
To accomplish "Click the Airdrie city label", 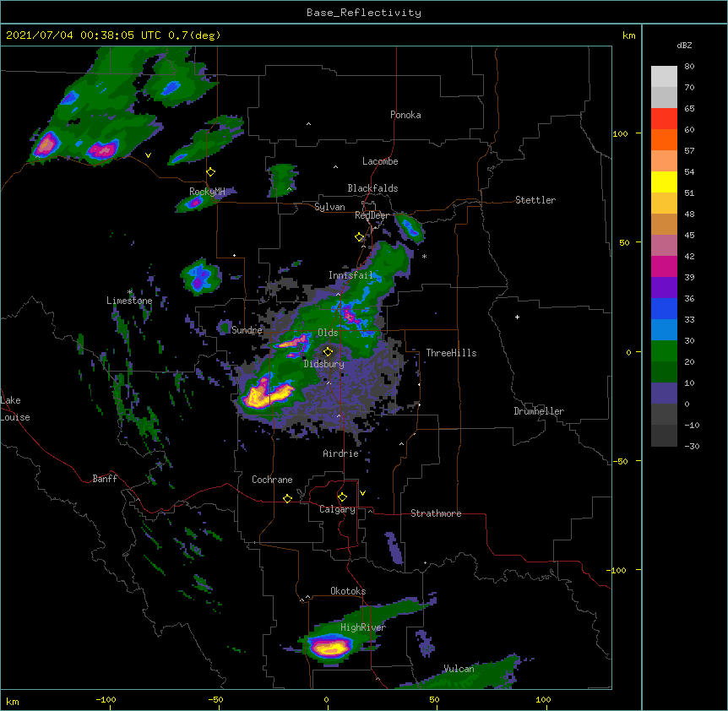I will tap(340, 453).
